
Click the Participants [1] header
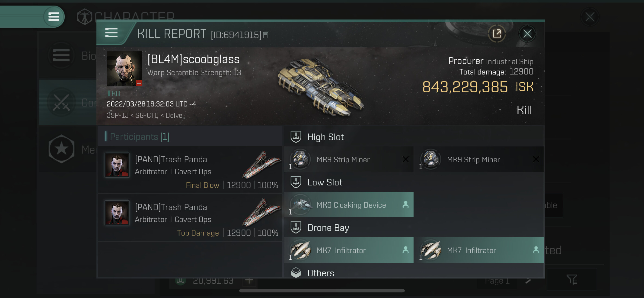pos(140,137)
